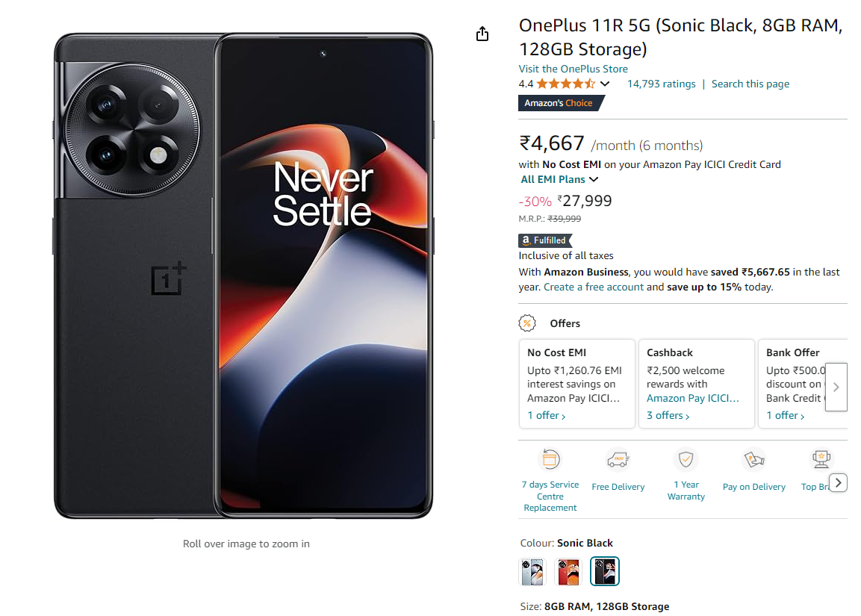
Task: Click the Offers badge icon
Action: coord(528,323)
